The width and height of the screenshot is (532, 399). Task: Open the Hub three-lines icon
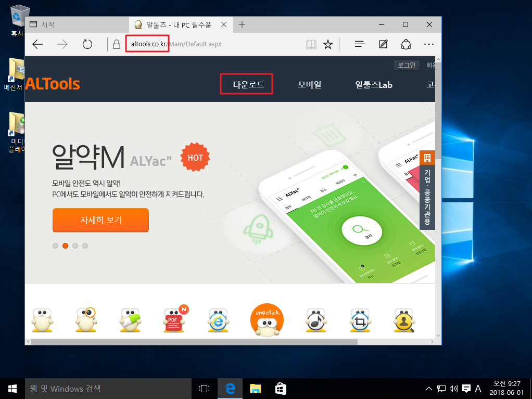click(360, 44)
